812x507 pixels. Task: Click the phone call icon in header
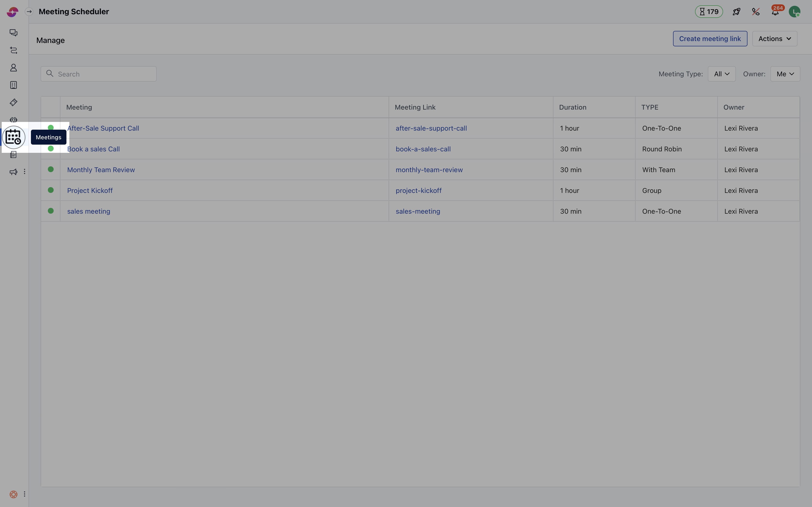pyautogui.click(x=756, y=12)
